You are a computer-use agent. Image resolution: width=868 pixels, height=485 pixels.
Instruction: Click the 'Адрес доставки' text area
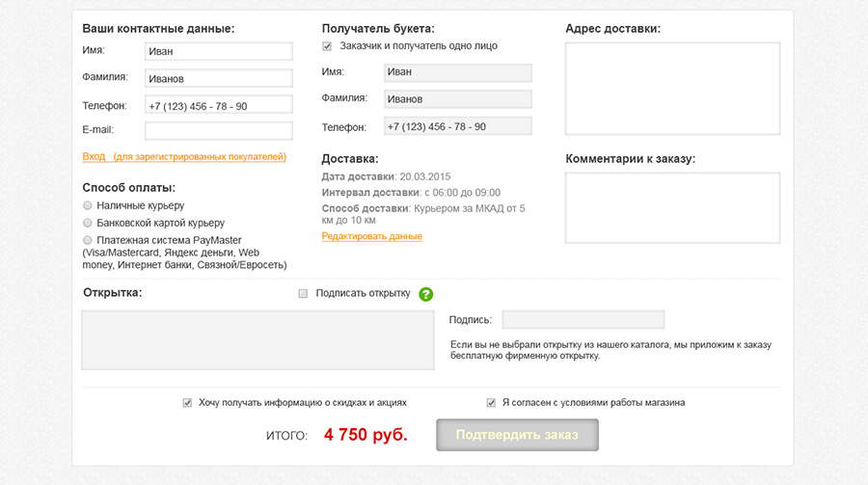(x=672, y=89)
